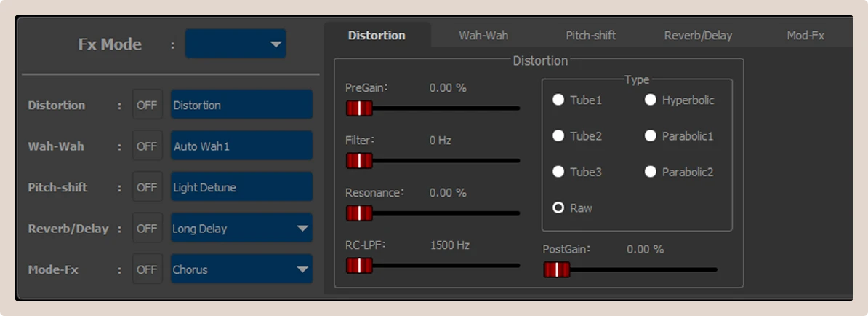Open the Fx Mode dropdown
The width and height of the screenshot is (868, 316).
pyautogui.click(x=236, y=44)
